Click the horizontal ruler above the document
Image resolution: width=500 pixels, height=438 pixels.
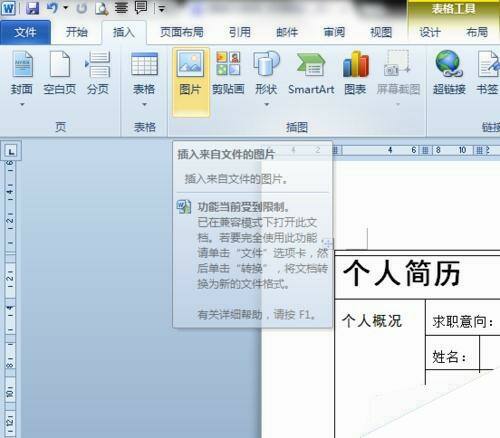click(417, 150)
